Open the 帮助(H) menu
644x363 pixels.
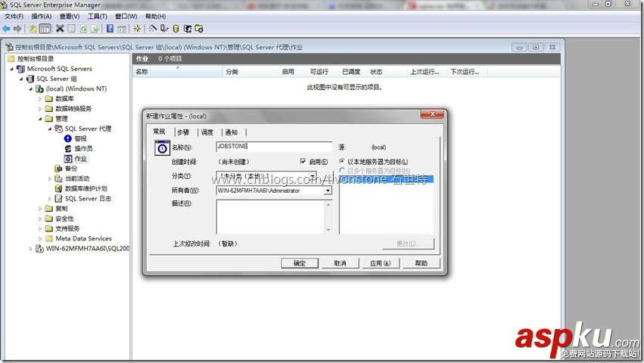coord(155,17)
